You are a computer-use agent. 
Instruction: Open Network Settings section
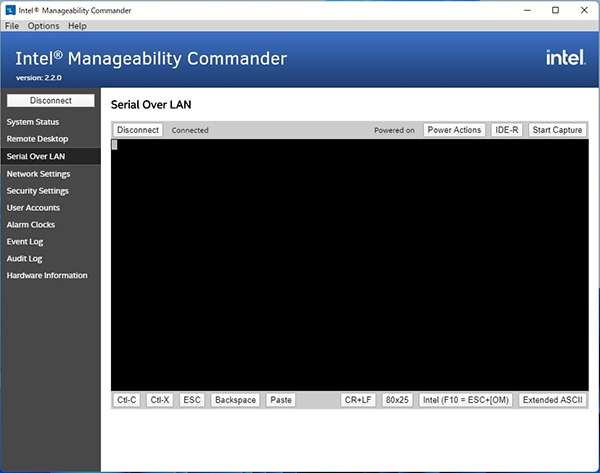(38, 174)
